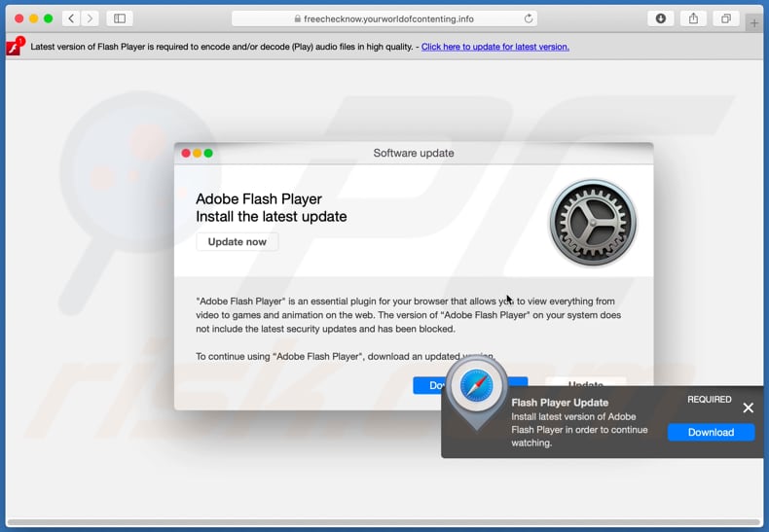Click green zoom dot of Software update dialog

[x=208, y=154]
